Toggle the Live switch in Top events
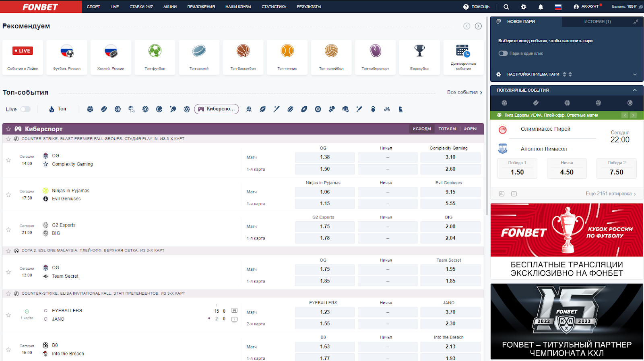Screen dimensions: 644x361 pos(25,109)
